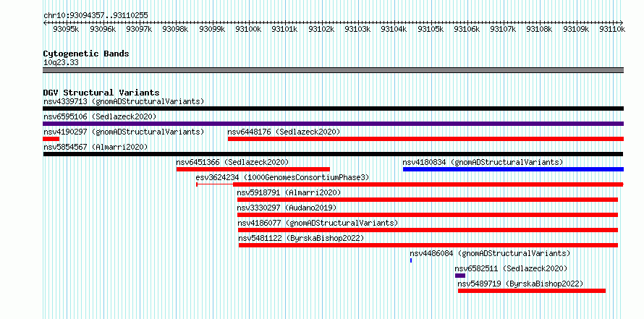Click the 93110k ruler tick label

612,30
